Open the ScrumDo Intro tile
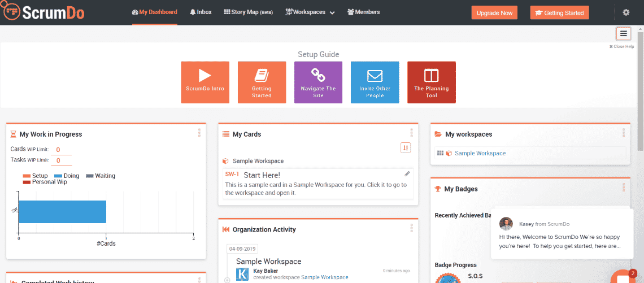 point(205,82)
